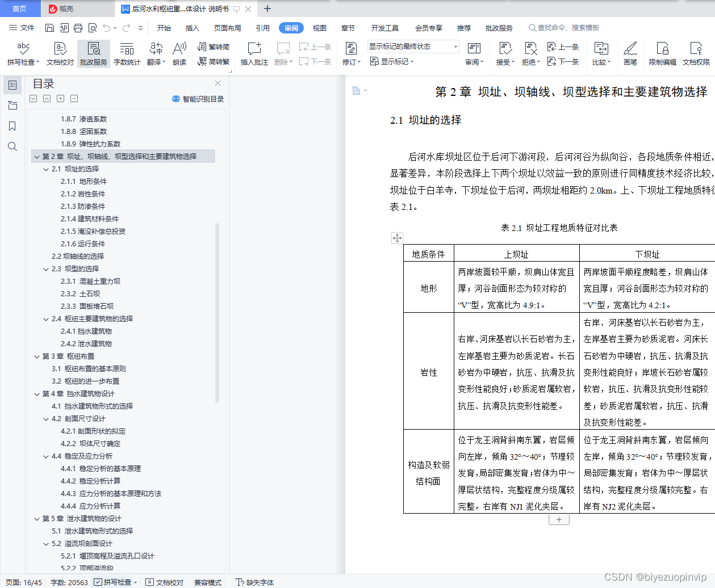Insert a comment with 插入批注
The height and width of the screenshot is (588, 715).
(x=254, y=54)
